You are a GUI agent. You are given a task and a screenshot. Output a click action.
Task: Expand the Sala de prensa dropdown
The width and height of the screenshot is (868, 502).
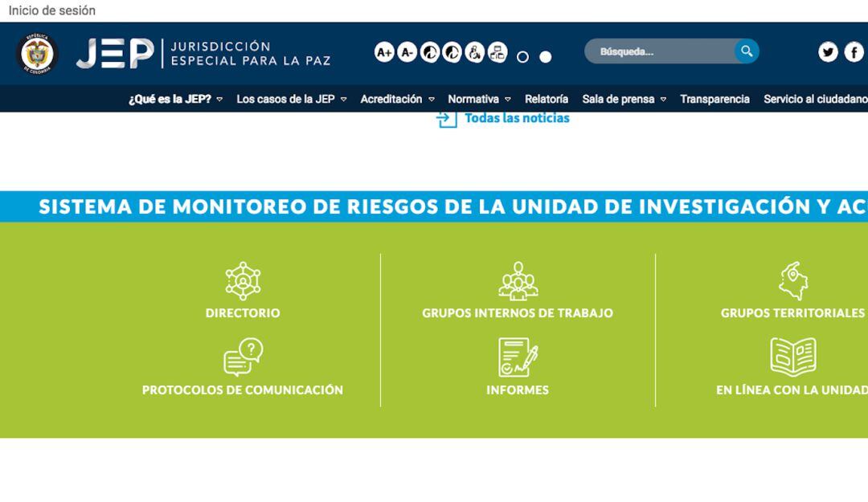click(x=624, y=100)
